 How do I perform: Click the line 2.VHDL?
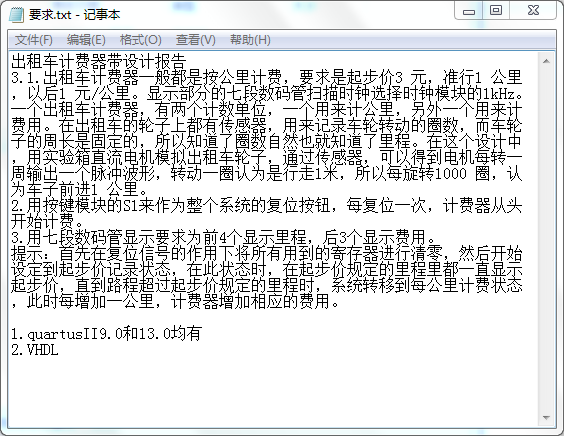(x=35, y=350)
